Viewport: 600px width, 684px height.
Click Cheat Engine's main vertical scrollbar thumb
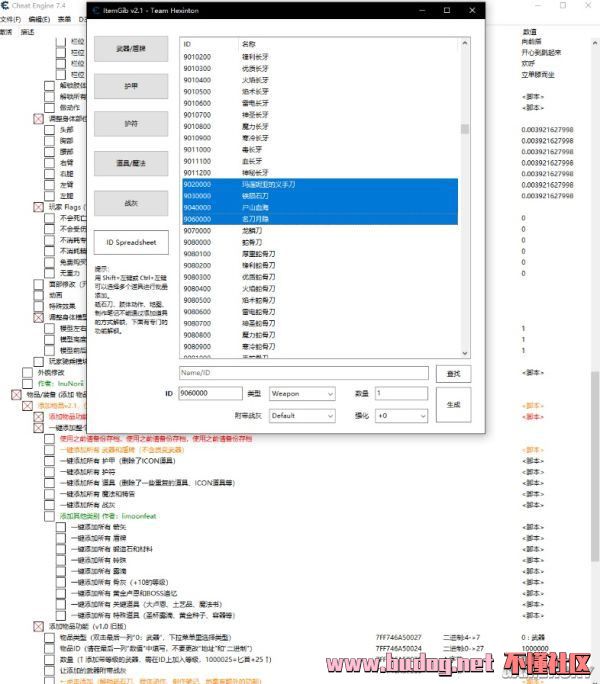(595, 466)
